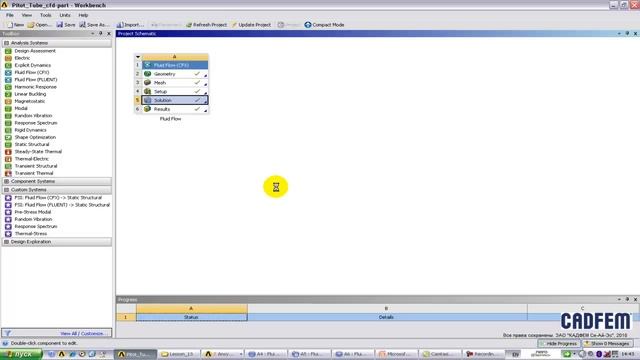Select Setup cell in Fluid Flow system

pyautogui.click(x=175, y=91)
